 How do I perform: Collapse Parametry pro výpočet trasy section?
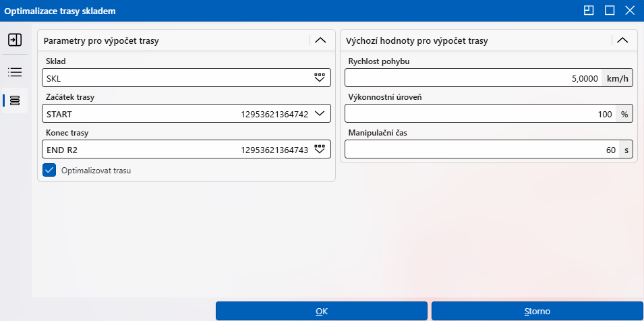pyautogui.click(x=320, y=40)
